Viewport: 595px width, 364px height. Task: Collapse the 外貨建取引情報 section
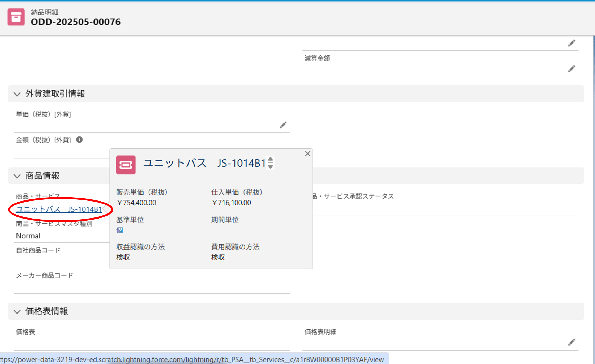pos(17,94)
